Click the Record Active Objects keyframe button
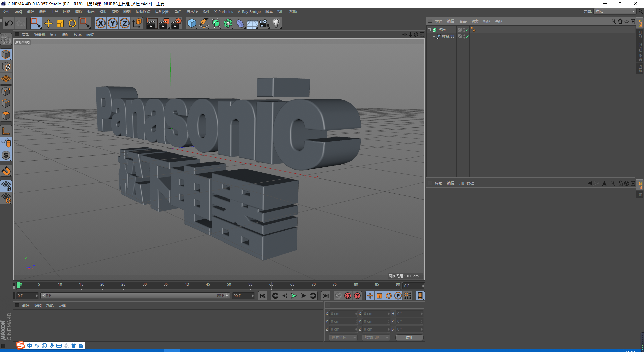Screen dimensions: 644x352 tap(338, 296)
